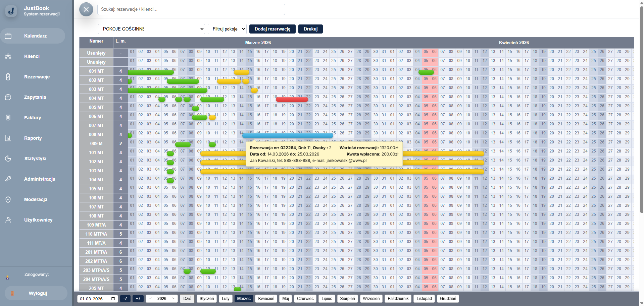
Task: Click the Drukuj button
Action: point(310,29)
